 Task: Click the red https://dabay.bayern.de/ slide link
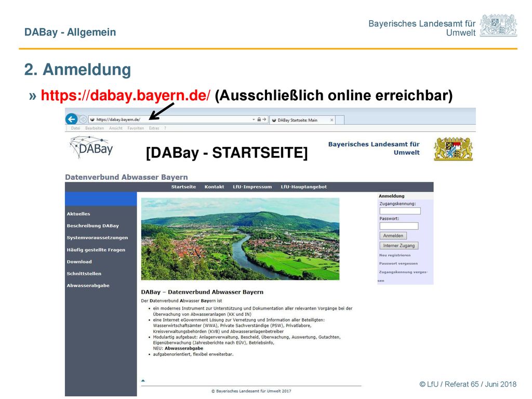[126, 96]
